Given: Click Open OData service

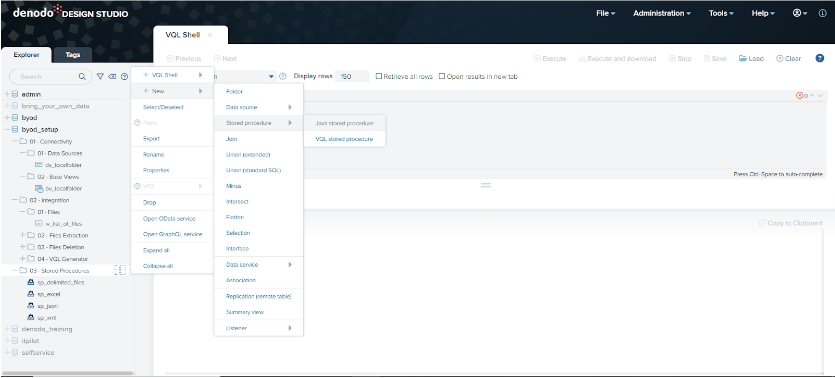Looking at the screenshot, I should point(172,218).
